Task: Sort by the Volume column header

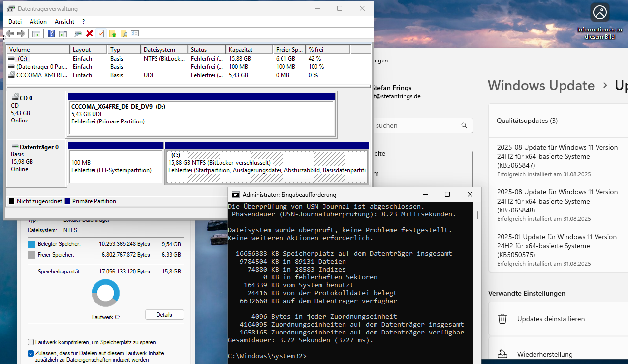Action: [x=38, y=49]
